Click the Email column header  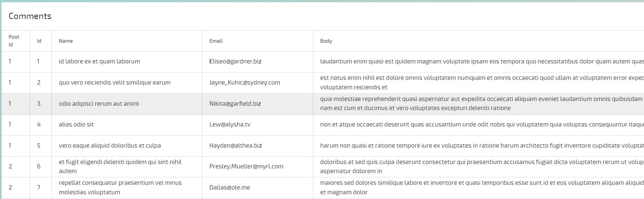216,41
